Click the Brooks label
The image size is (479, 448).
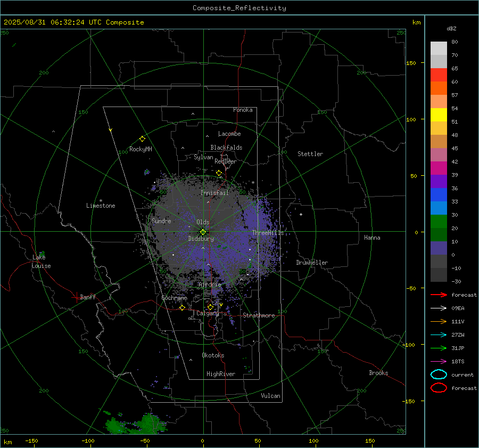pos(378,373)
